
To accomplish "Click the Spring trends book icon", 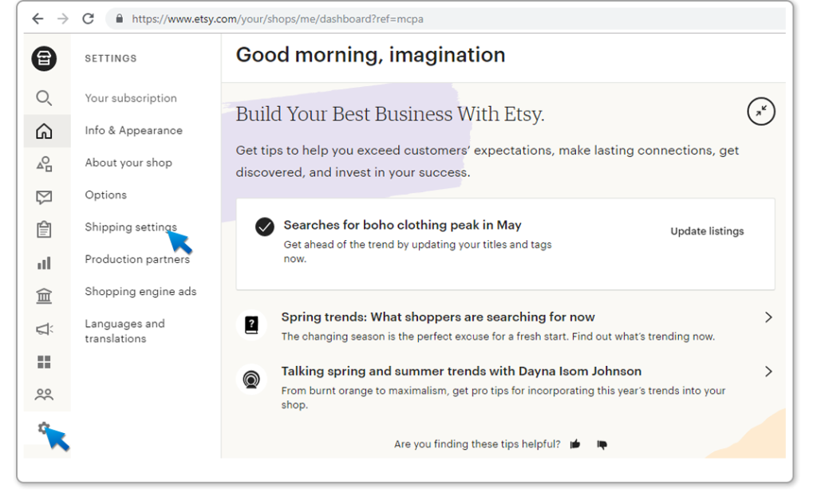I will [x=251, y=325].
